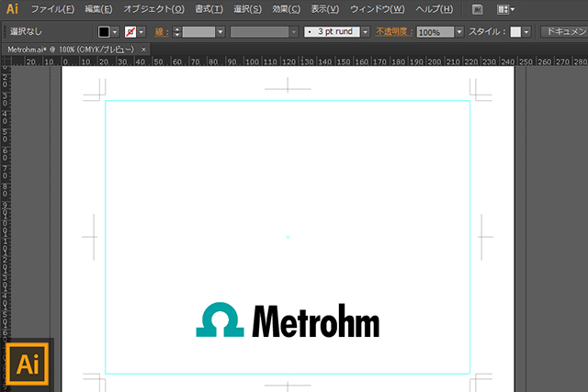Open the ファイル(F) menu
This screenshot has height=392, width=588.
(x=52, y=9)
